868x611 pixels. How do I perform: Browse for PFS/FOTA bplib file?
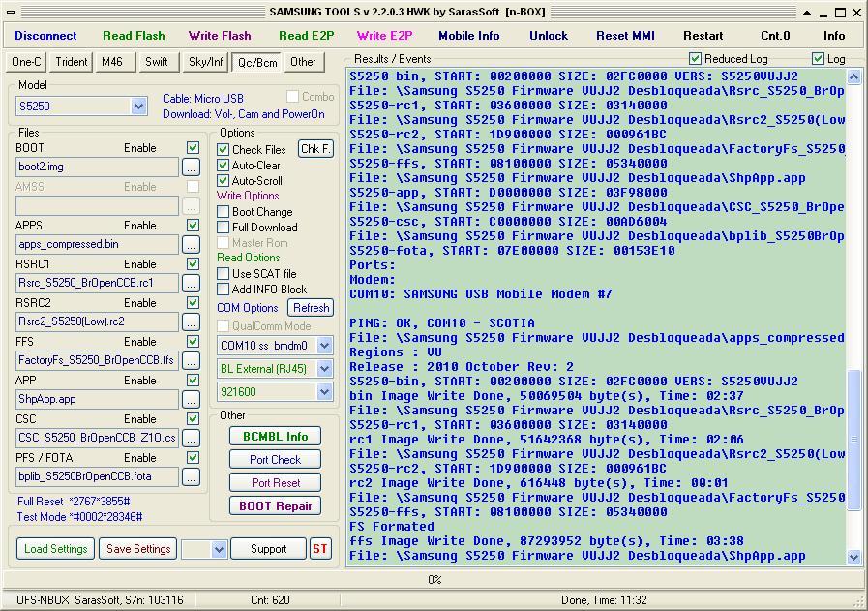point(191,477)
